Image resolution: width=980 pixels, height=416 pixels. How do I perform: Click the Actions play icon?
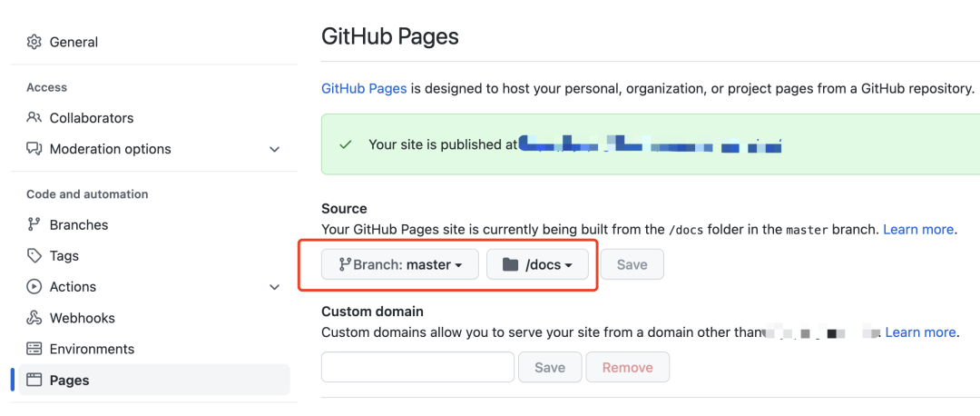(x=34, y=286)
